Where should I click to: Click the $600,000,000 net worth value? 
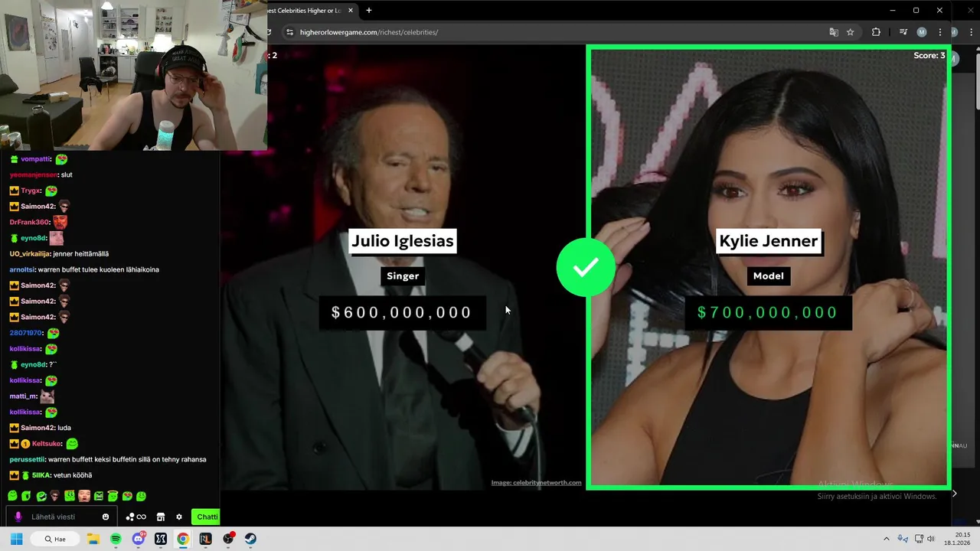[402, 312]
